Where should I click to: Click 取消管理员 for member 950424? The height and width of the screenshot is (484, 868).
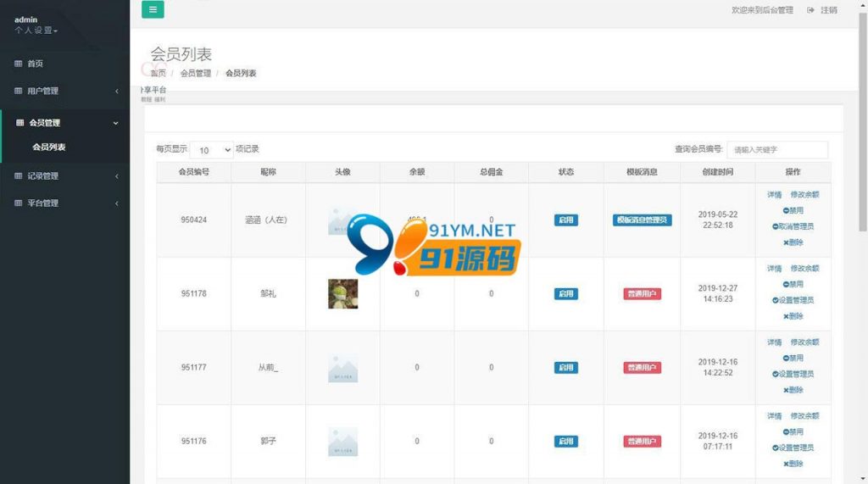click(x=793, y=226)
